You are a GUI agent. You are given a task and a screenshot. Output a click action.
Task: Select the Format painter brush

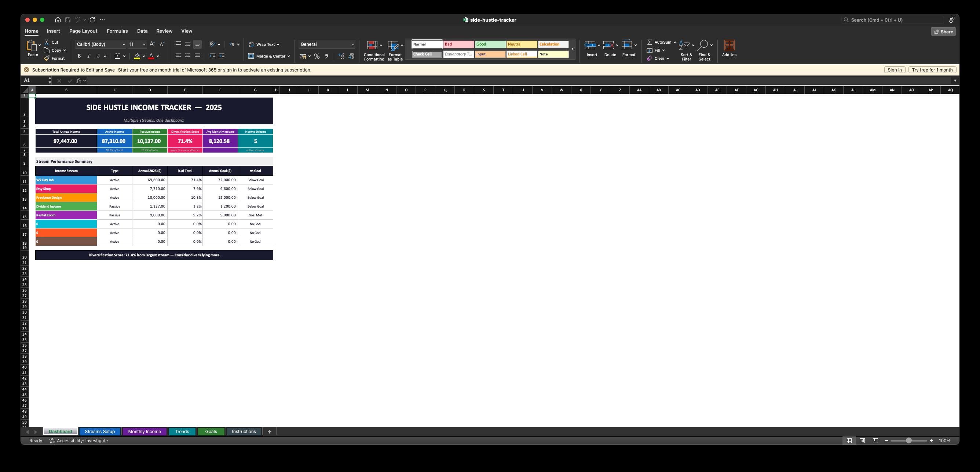pos(47,58)
